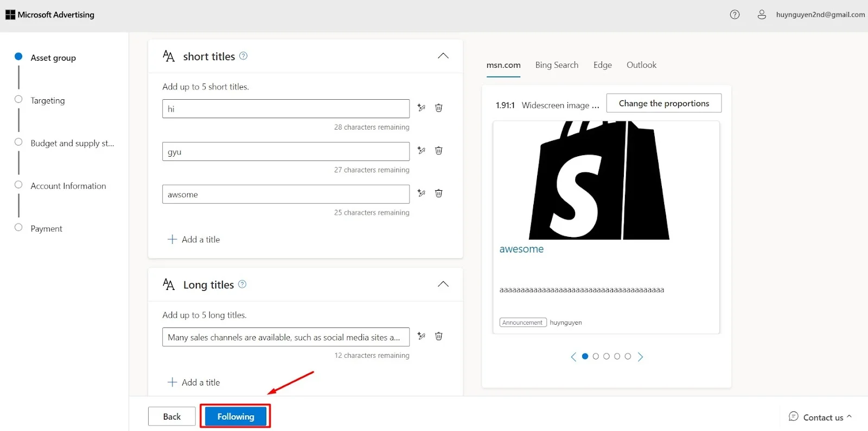Click AI suggest icon for 'awsome' title
Viewport: 868px width, 431px height.
421,193
